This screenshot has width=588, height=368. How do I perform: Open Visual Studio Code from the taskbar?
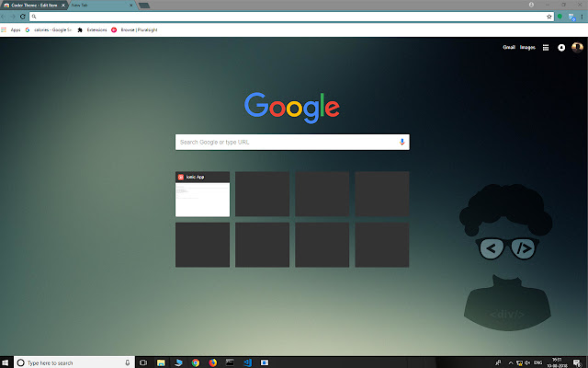click(x=247, y=362)
